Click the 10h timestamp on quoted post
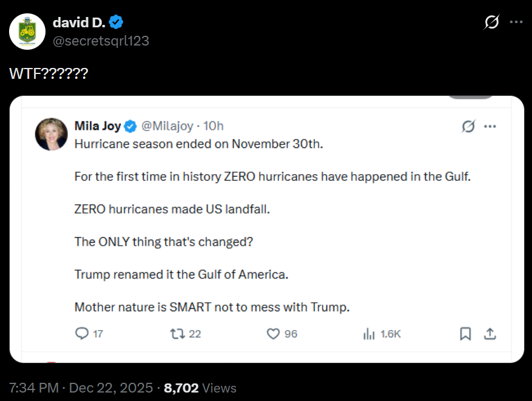 click(x=214, y=126)
